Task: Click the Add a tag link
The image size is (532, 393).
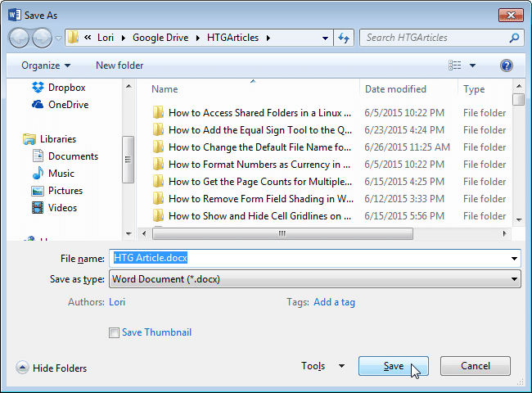Action: click(x=334, y=302)
